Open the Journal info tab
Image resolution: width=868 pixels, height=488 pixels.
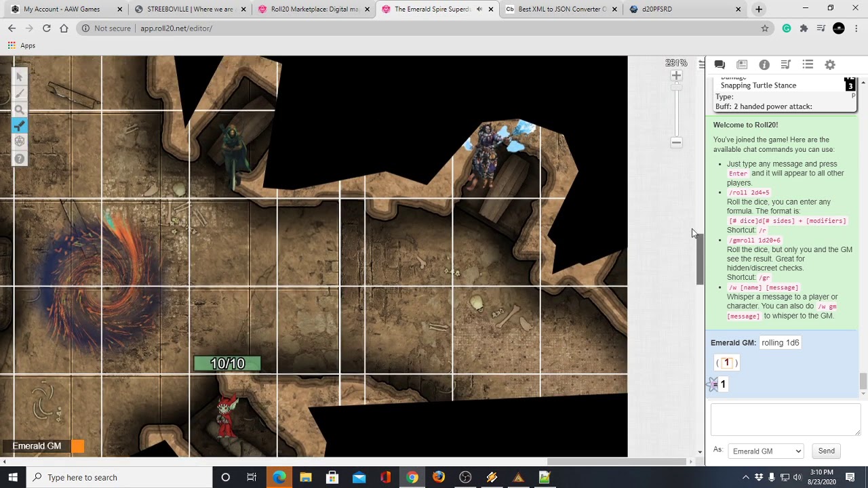(x=764, y=64)
